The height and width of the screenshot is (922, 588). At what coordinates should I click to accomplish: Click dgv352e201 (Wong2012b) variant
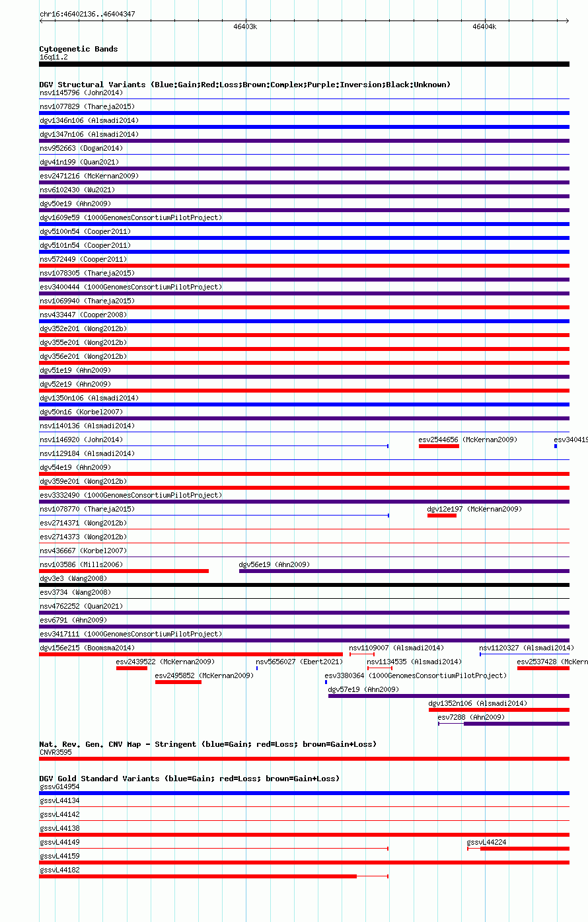pyautogui.click(x=83, y=328)
